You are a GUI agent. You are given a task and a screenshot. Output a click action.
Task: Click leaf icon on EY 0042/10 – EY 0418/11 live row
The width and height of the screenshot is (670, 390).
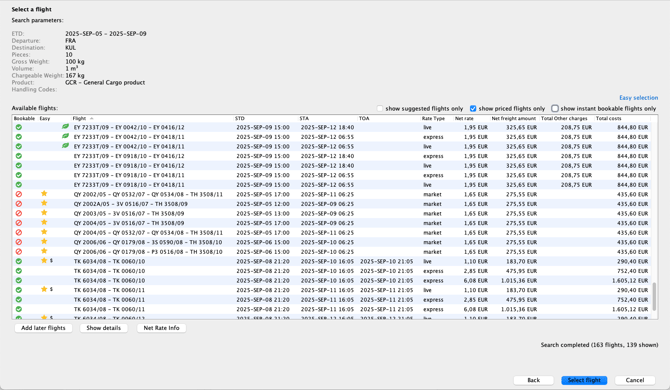point(65,146)
